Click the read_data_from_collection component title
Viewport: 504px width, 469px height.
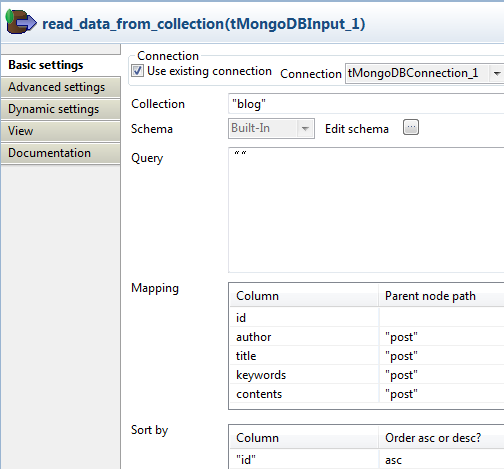203,24
